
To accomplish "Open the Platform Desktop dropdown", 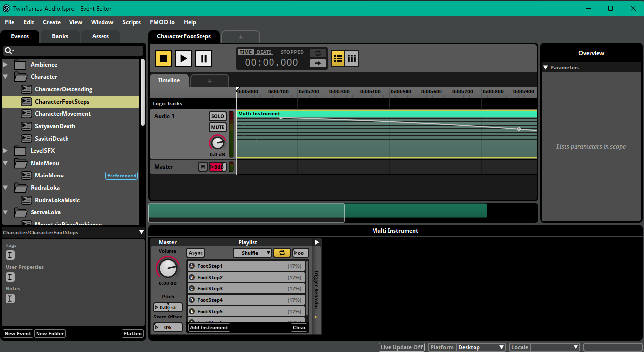I will coord(481,347).
